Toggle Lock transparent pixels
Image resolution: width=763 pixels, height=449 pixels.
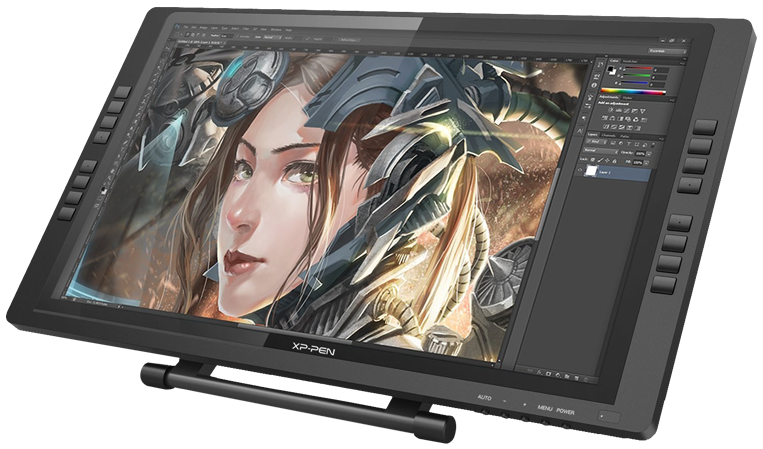(593, 160)
